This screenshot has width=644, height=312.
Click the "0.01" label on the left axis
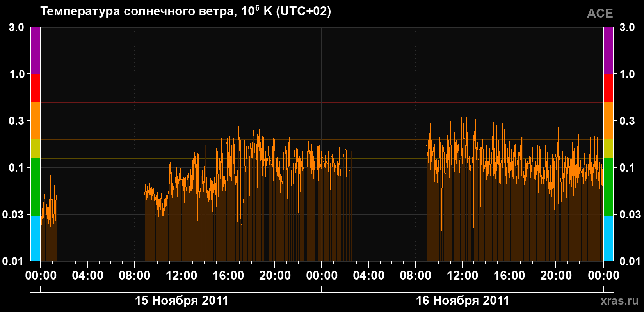[x=13, y=261]
